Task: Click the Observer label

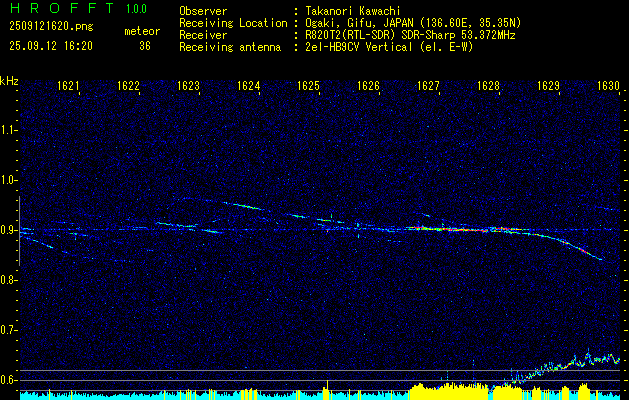Action: [203, 11]
